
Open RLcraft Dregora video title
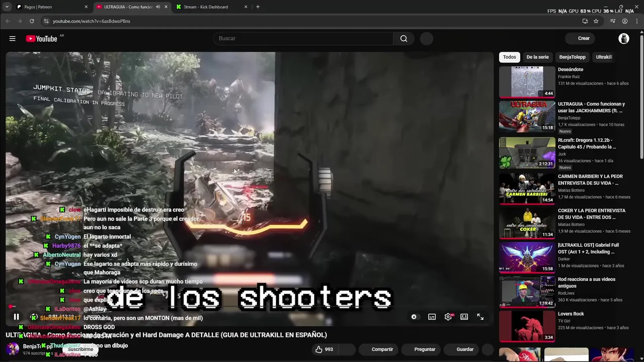[587, 144]
